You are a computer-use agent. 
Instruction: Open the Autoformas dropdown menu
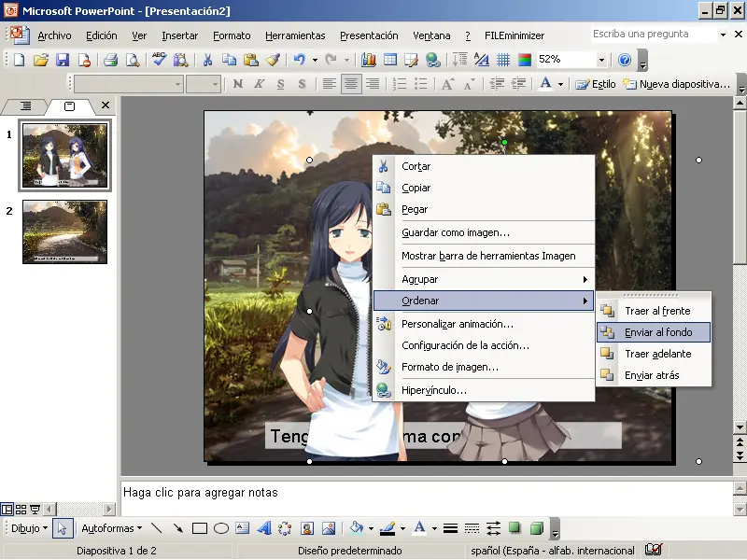pos(107,528)
